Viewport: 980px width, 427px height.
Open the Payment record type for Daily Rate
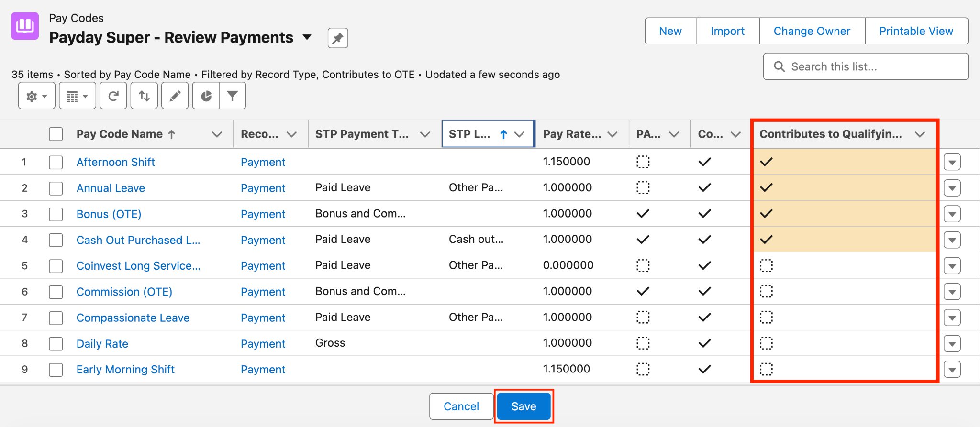pyautogui.click(x=263, y=343)
